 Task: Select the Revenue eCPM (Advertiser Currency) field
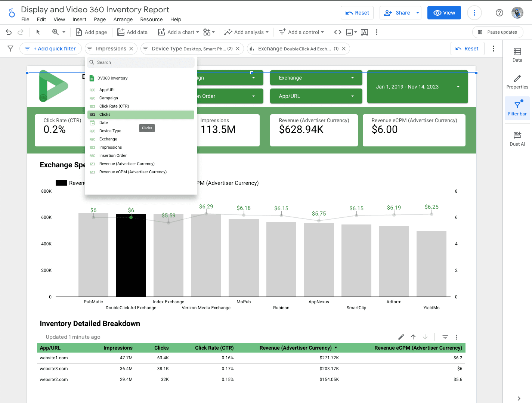141,172
